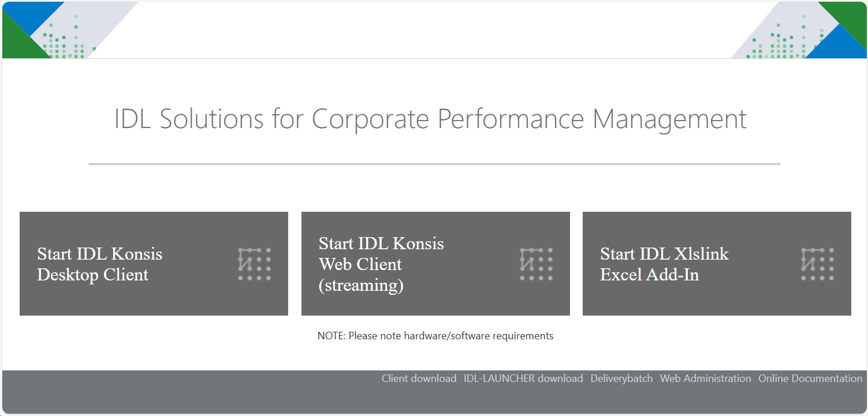Viewport: 868px width, 416px height.
Task: Start the IDL Xlslink Excel Add-In
Action: pos(717,264)
